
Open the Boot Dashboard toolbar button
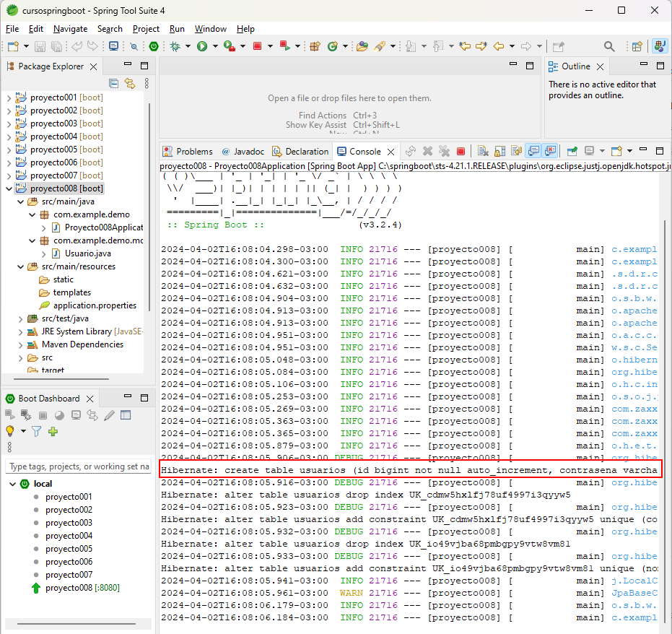[154, 46]
